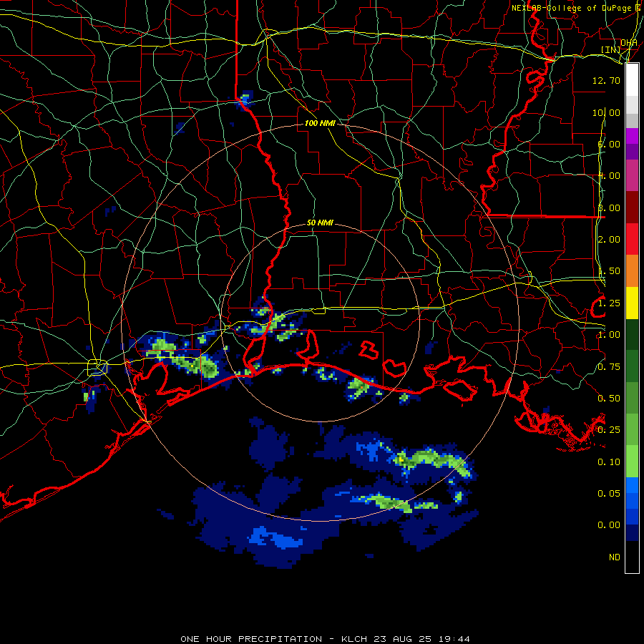Viewport: 644px width, 644px height.
Task: Click the yellow highway loop around Houston
Action: pyautogui.click(x=98, y=367)
